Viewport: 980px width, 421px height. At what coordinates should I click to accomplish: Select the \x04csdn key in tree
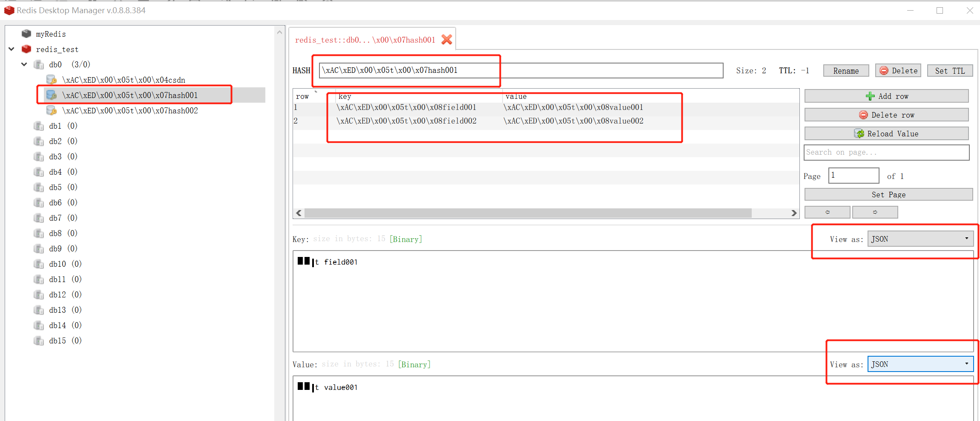click(124, 80)
